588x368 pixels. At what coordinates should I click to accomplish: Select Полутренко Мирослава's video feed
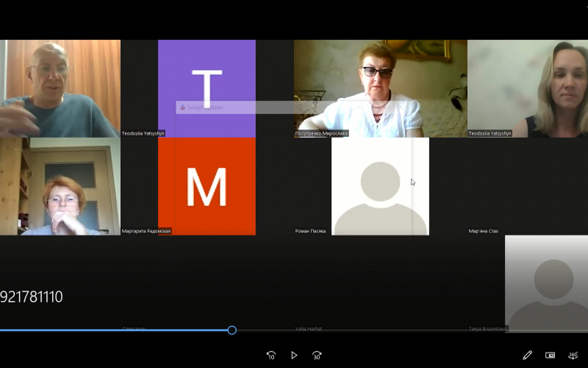point(380,88)
